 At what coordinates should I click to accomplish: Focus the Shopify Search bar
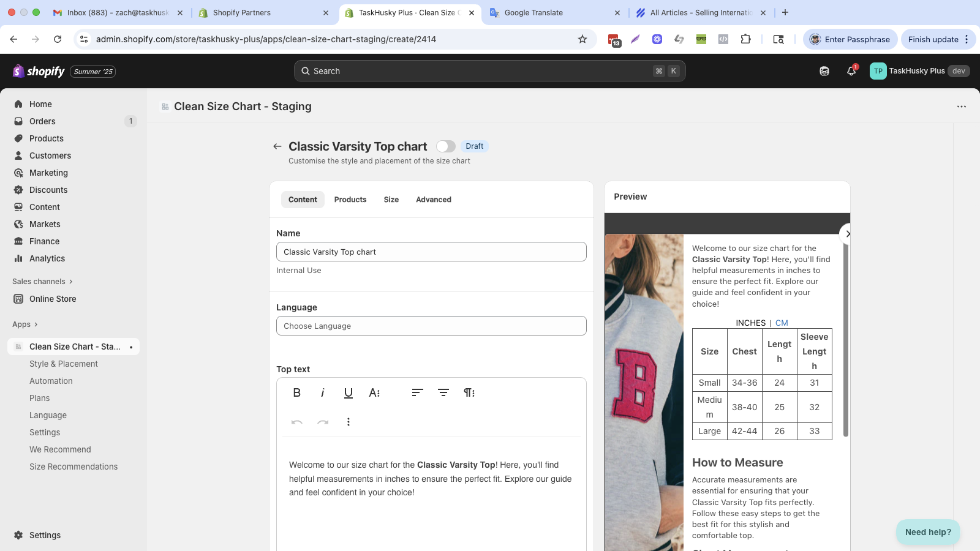489,71
